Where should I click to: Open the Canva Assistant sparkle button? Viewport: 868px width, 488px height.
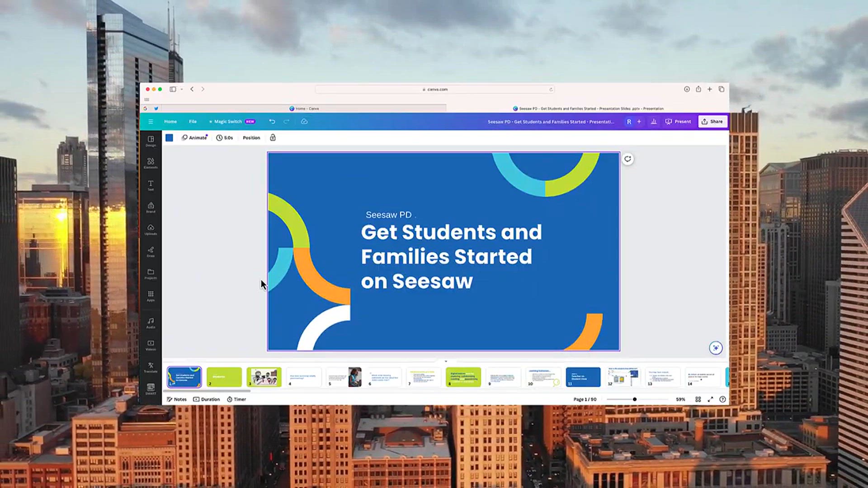[716, 348]
